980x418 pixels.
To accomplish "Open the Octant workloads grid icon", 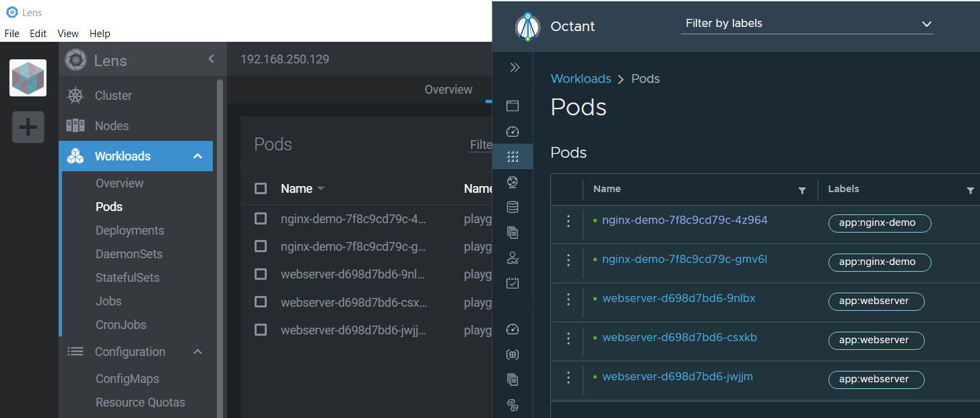I will 513,156.
